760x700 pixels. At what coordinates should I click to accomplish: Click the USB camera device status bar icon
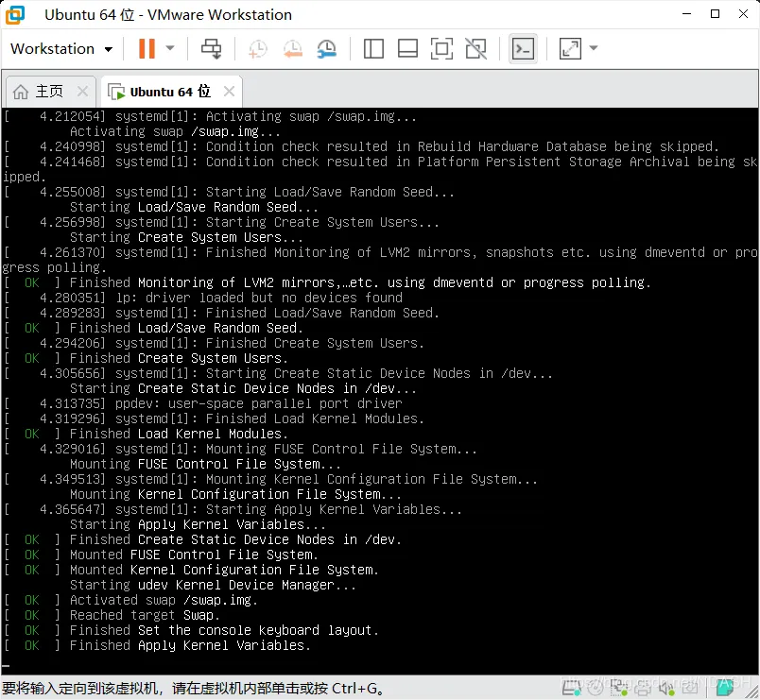tap(690, 689)
